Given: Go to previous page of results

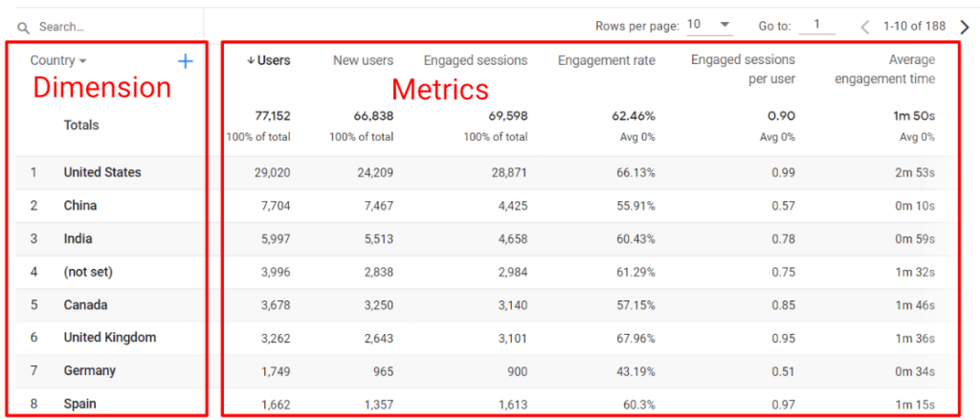Looking at the screenshot, I should (865, 26).
